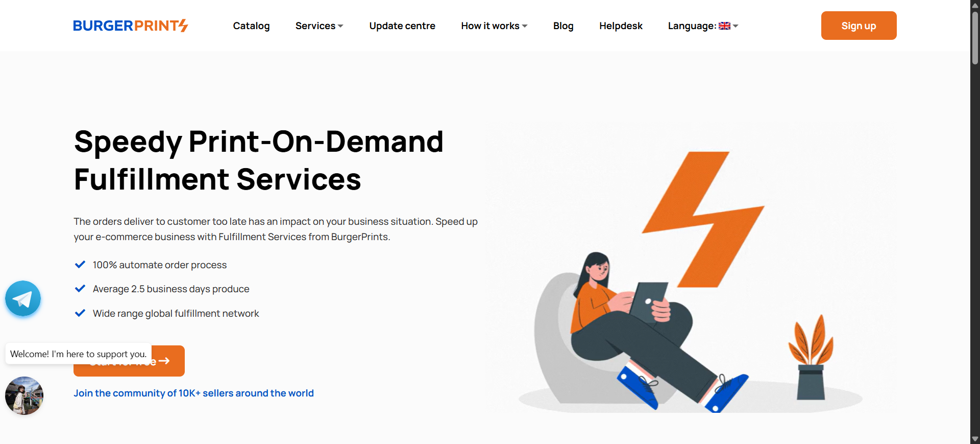Screen dimensions: 980x444
Task: Click the arrow on the orange start button
Action: pyautogui.click(x=164, y=361)
